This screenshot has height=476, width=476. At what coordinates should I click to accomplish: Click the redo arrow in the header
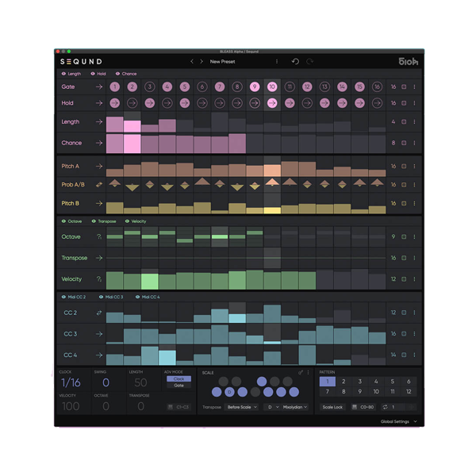point(309,61)
